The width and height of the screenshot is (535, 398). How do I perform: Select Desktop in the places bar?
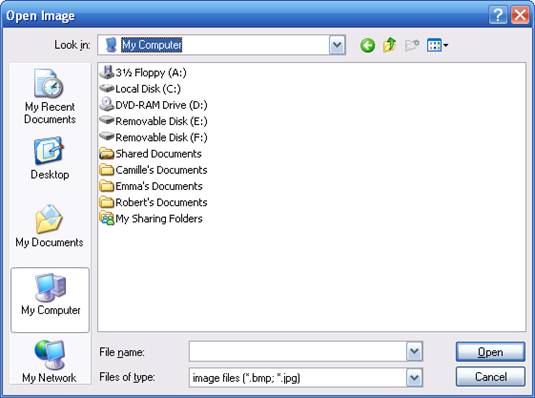[50, 158]
